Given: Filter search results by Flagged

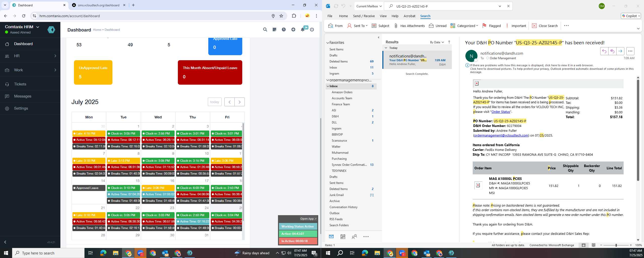Looking at the screenshot, I should pos(492,26).
